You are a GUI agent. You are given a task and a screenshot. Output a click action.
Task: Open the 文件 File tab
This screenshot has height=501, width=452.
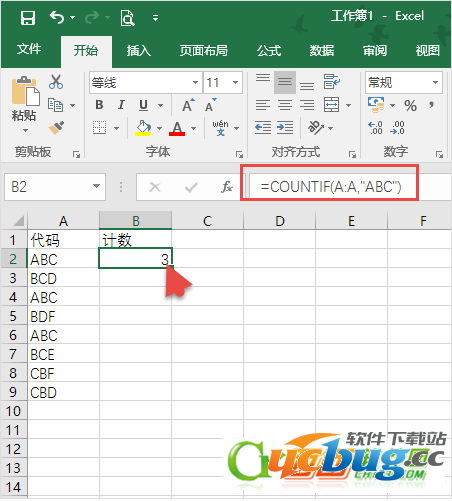click(29, 49)
